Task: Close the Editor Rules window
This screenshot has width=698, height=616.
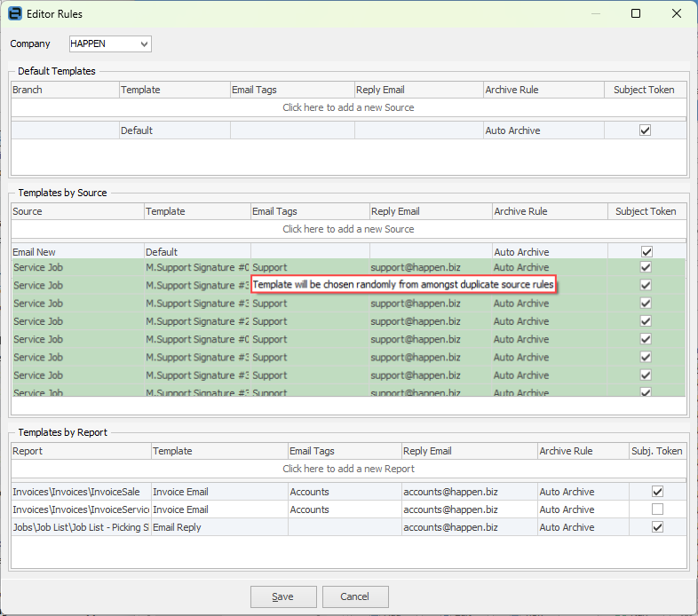Action: [676, 13]
